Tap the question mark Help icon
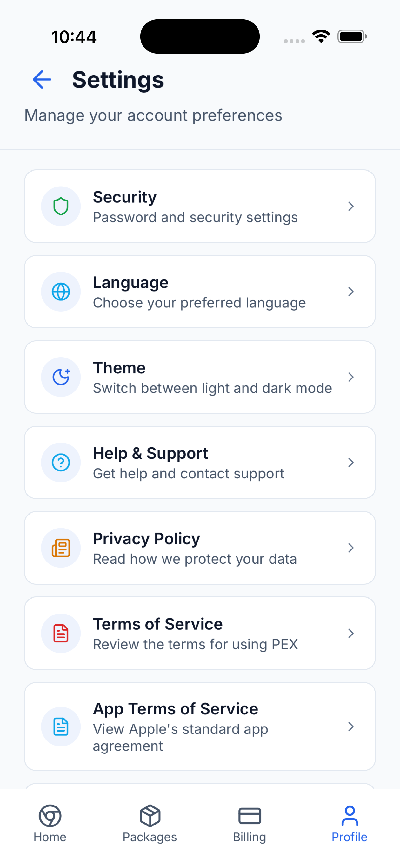The width and height of the screenshot is (400, 868). (x=61, y=462)
